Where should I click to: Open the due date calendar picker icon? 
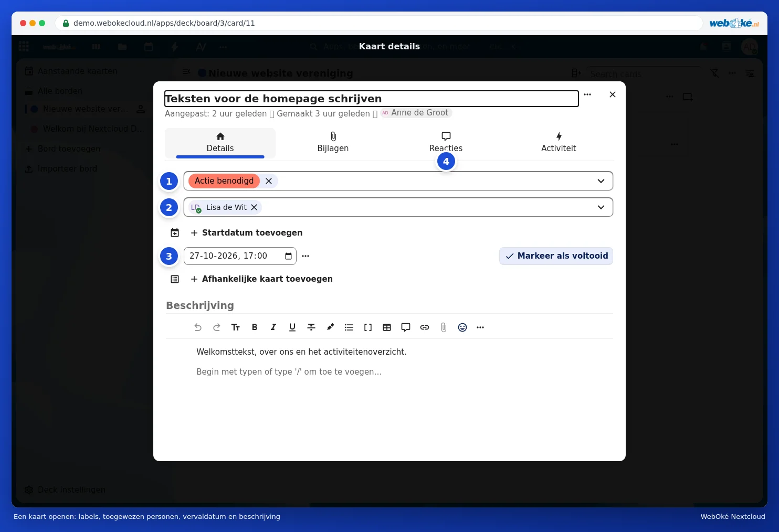pyautogui.click(x=288, y=256)
